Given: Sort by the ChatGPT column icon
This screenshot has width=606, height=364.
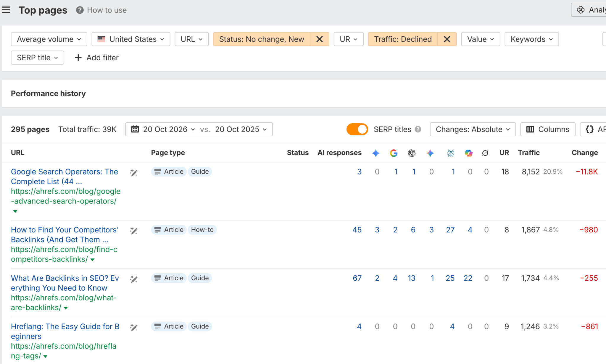Looking at the screenshot, I should [412, 153].
